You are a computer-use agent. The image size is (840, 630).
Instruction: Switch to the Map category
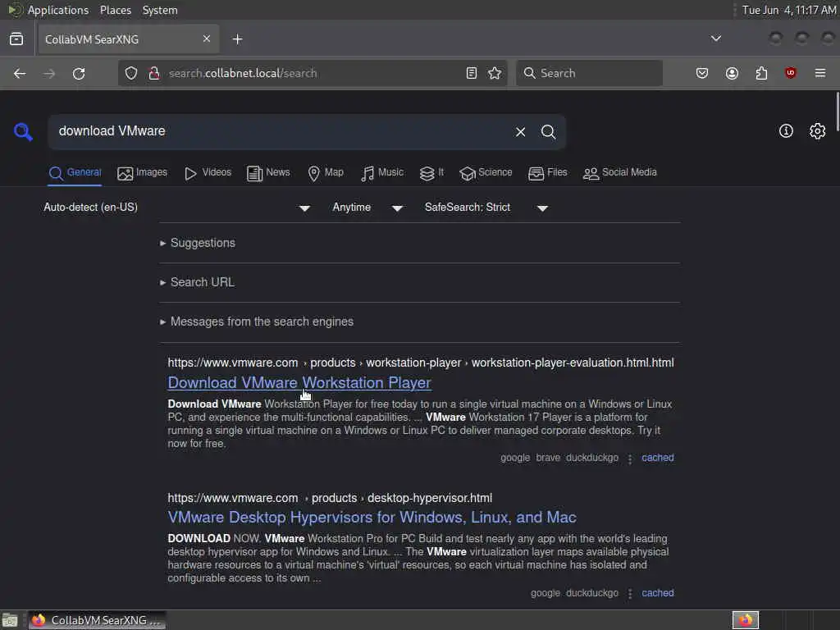(326, 173)
